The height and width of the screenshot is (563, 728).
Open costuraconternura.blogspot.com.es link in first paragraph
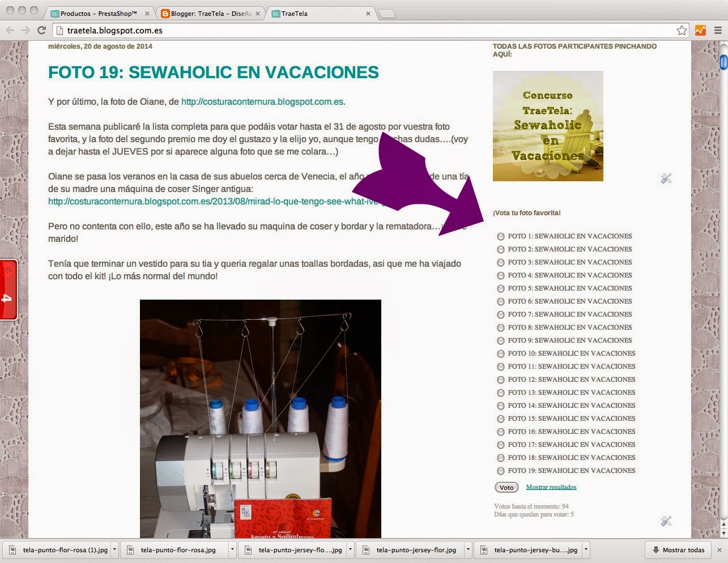click(x=262, y=102)
